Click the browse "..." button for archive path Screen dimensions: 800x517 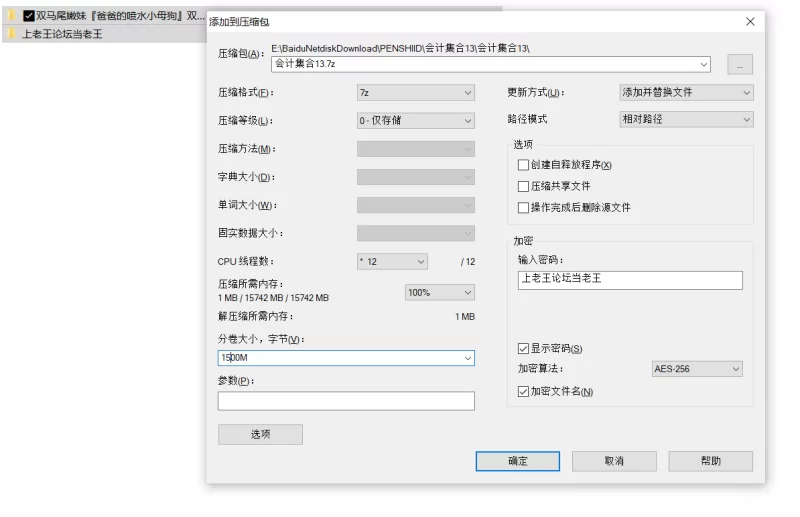(x=740, y=64)
